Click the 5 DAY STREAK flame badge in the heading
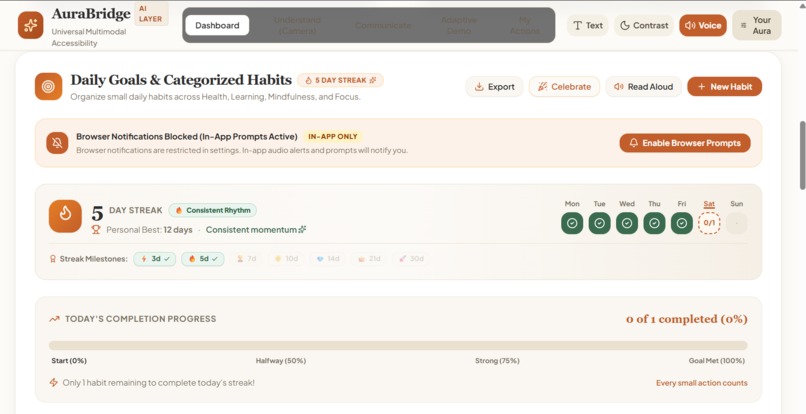This screenshot has height=414, width=806. [340, 80]
